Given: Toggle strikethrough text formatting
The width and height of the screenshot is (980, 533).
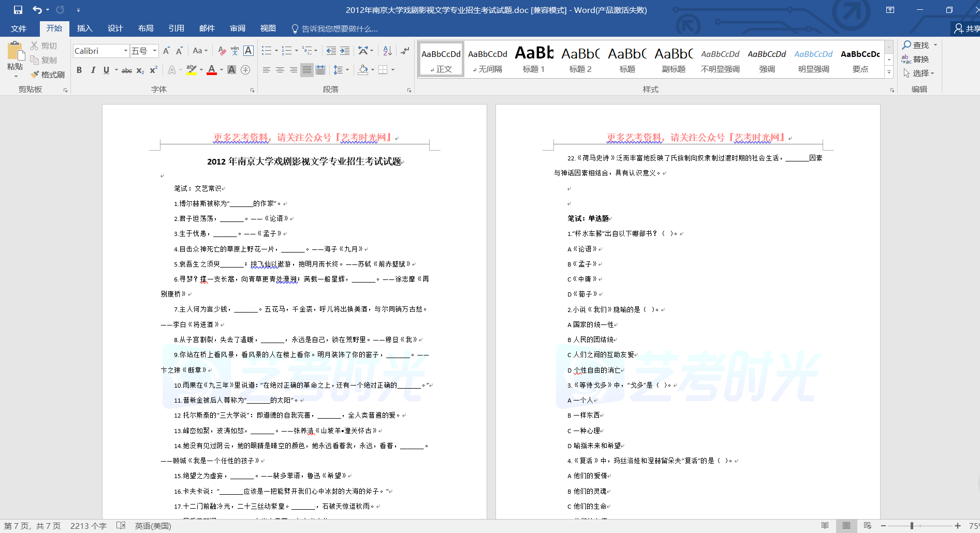Looking at the screenshot, I should (x=126, y=70).
